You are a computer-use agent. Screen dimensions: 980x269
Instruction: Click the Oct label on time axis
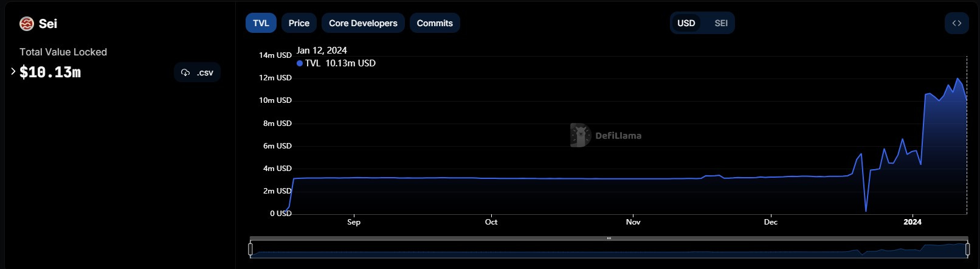pos(491,222)
